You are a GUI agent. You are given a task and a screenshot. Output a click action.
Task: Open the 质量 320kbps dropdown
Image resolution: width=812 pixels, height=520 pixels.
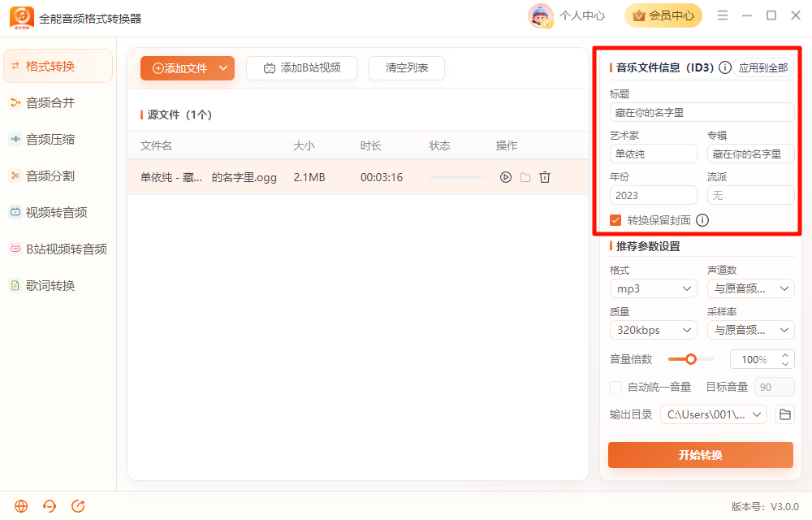tap(654, 330)
